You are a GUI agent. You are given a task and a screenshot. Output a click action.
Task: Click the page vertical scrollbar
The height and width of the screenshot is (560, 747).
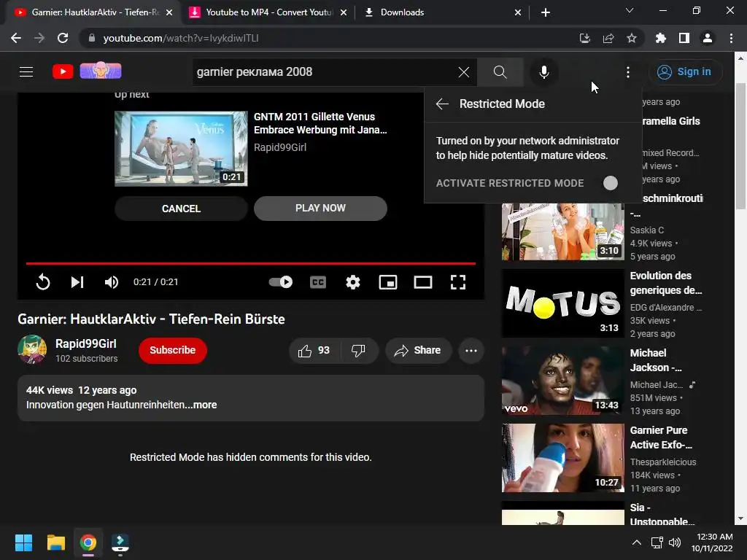(x=740, y=146)
